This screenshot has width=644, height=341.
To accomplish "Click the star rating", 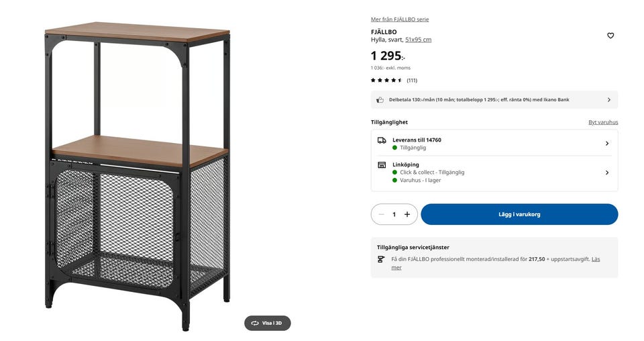I will 386,81.
